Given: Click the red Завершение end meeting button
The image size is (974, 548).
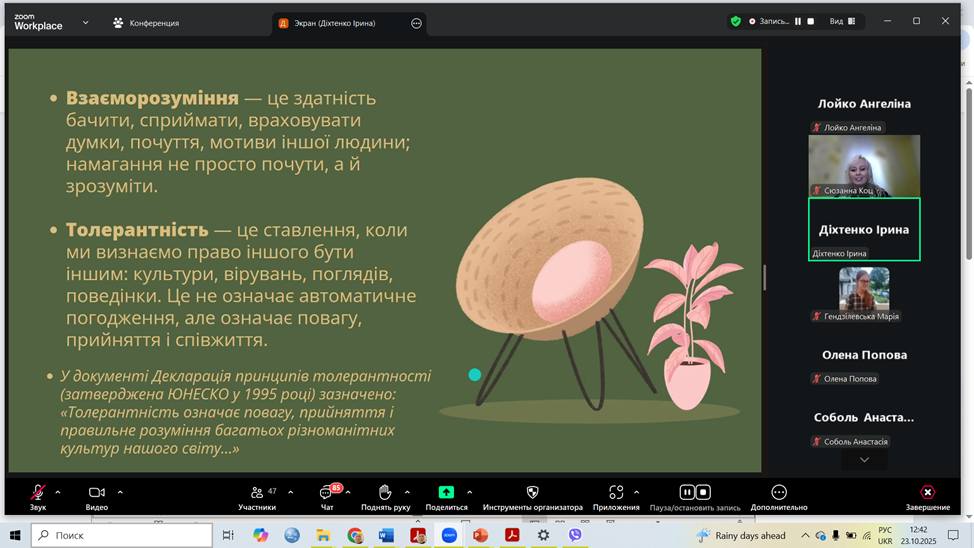Looking at the screenshot, I should (927, 493).
